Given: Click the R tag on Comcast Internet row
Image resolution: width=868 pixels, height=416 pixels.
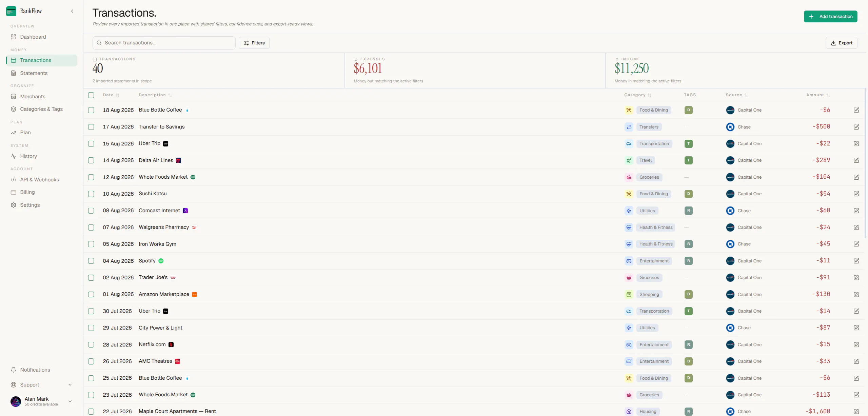Looking at the screenshot, I should [688, 211].
